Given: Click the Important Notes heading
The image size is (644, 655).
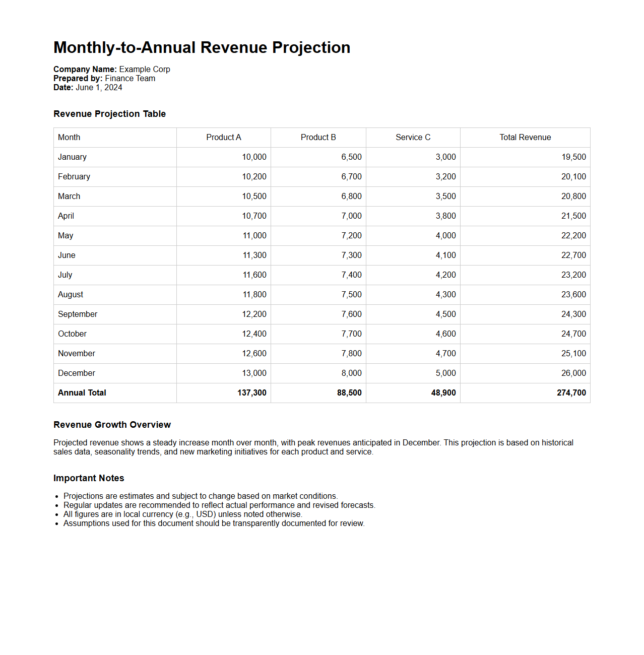Looking at the screenshot, I should [89, 478].
